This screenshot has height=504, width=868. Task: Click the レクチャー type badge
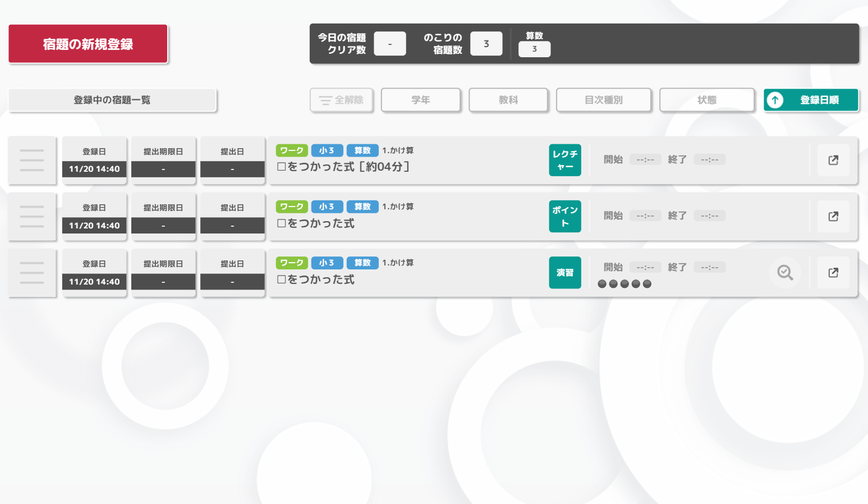[x=564, y=161]
